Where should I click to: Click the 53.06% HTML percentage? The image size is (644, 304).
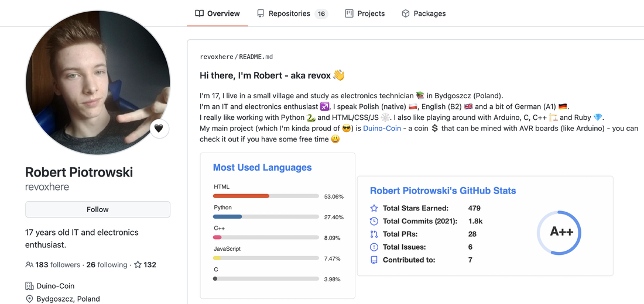334,196
